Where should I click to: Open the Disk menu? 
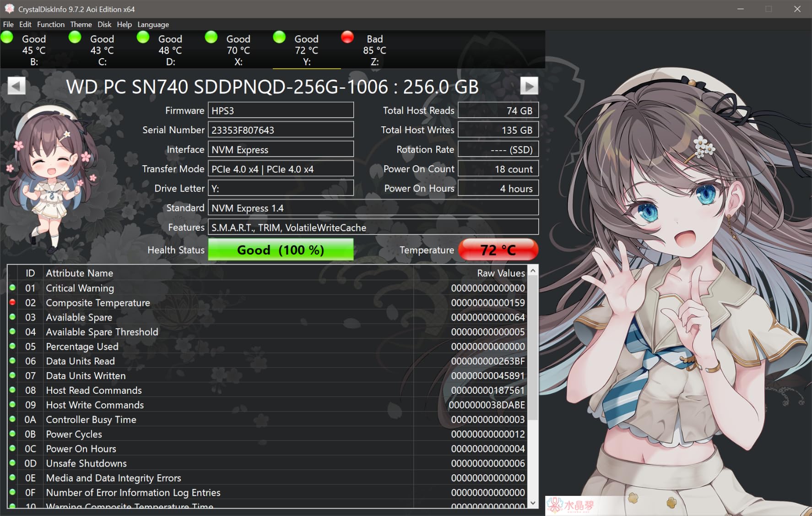[x=104, y=24]
